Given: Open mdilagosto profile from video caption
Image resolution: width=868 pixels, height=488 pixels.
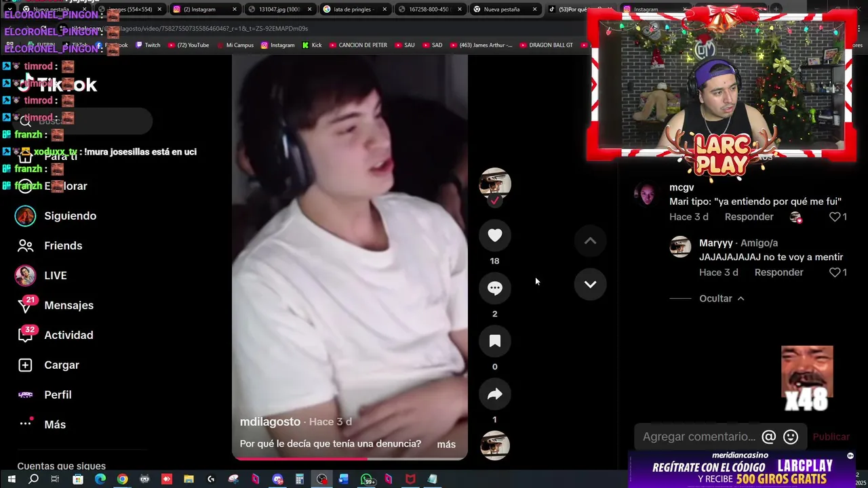Looking at the screenshot, I should click(270, 422).
